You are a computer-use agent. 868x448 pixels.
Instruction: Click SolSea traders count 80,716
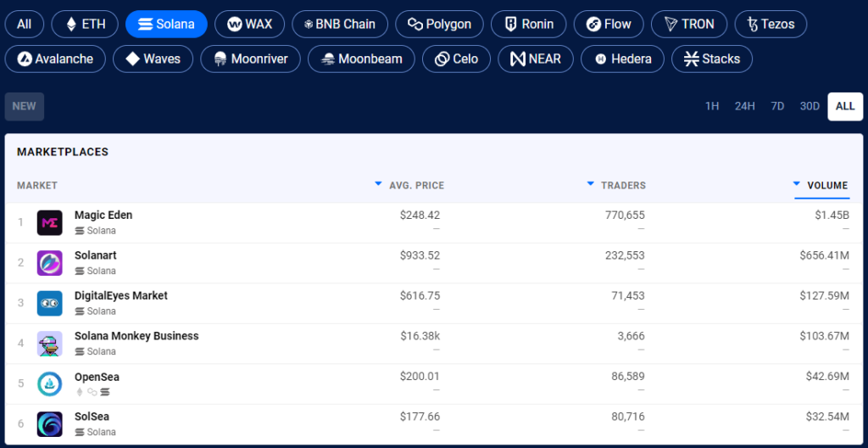pyautogui.click(x=626, y=417)
